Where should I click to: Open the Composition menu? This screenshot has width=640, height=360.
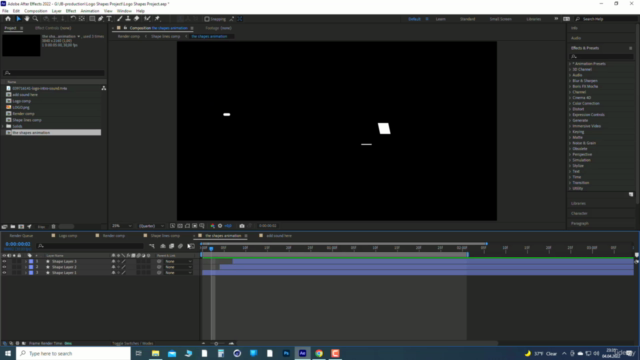click(x=36, y=11)
